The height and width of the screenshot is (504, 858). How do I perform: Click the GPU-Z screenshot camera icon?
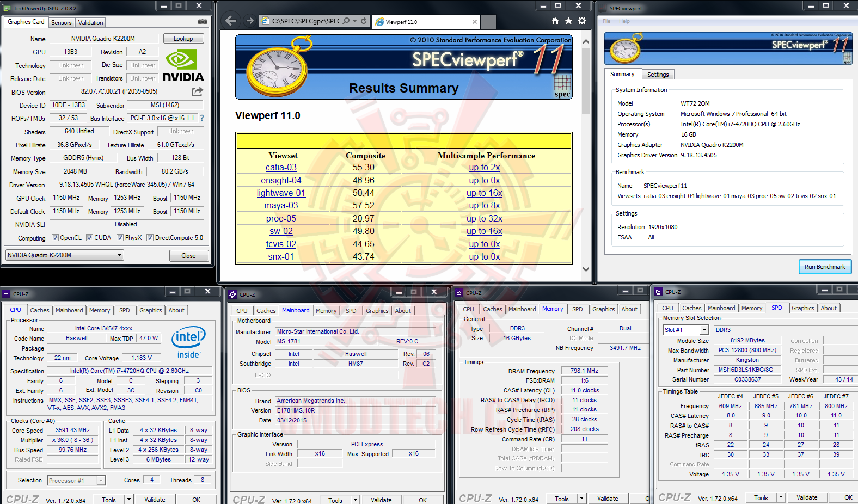(x=203, y=22)
